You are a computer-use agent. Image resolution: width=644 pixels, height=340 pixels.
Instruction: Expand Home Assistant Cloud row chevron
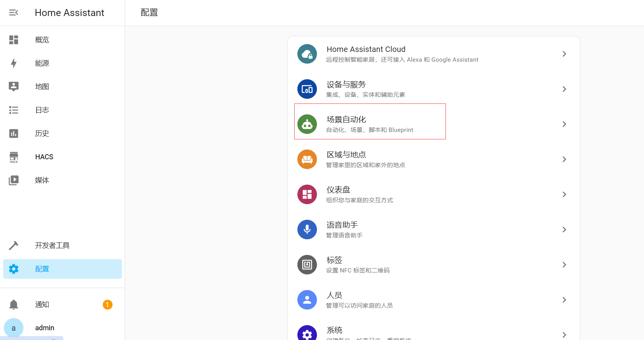(x=564, y=54)
